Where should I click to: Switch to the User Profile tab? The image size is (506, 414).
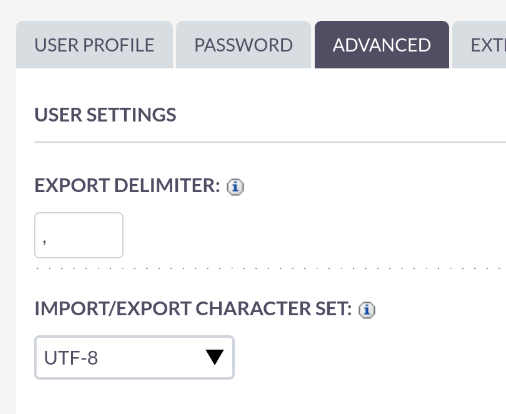coord(94,45)
